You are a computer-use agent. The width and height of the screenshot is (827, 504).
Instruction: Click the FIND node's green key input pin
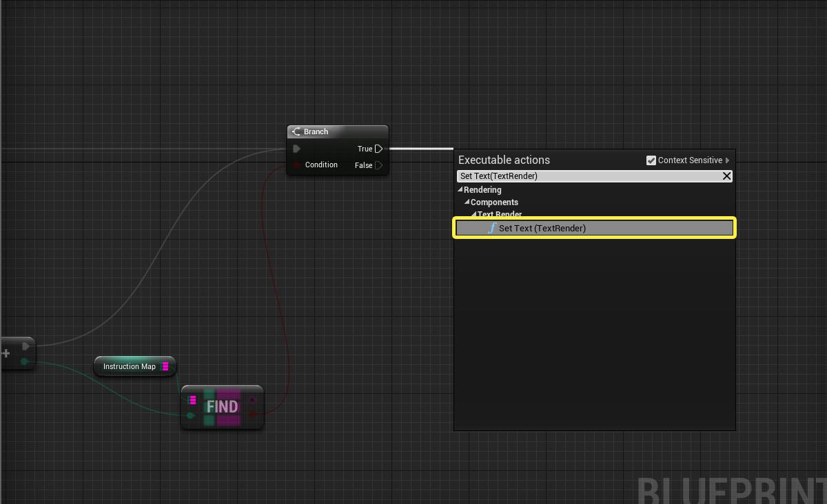(191, 415)
